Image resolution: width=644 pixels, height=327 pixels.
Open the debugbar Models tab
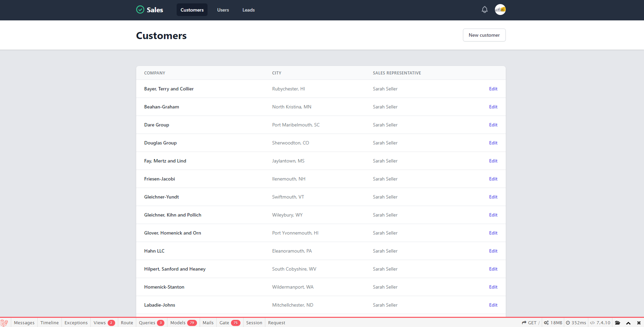183,323
